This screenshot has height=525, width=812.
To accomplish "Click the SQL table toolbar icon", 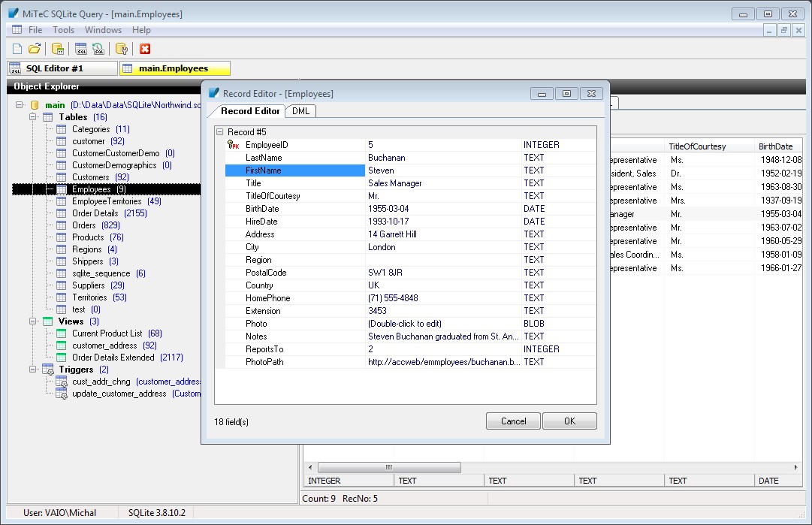I will (81, 49).
